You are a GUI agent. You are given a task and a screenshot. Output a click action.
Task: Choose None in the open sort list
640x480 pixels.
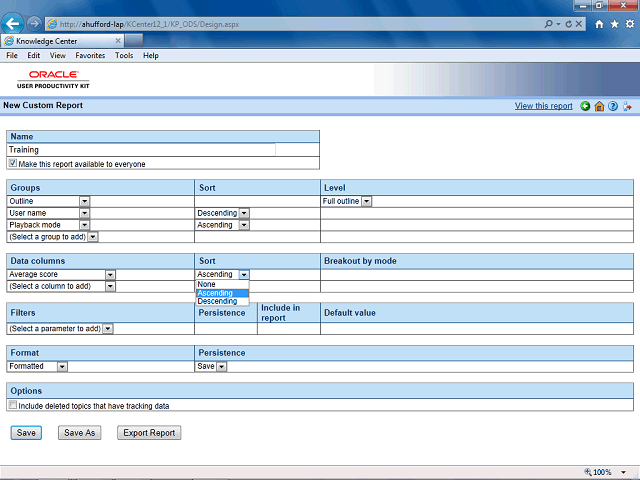pyautogui.click(x=222, y=284)
